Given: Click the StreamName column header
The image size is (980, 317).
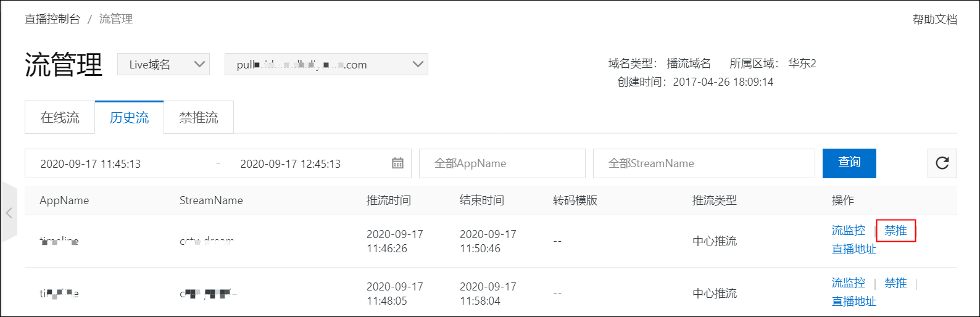Looking at the screenshot, I should pyautogui.click(x=211, y=200).
